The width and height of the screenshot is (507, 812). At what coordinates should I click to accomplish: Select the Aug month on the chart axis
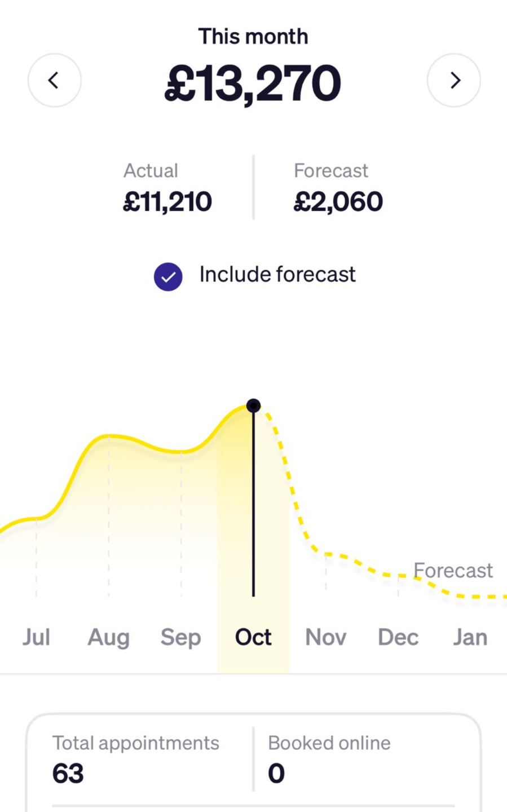(108, 638)
